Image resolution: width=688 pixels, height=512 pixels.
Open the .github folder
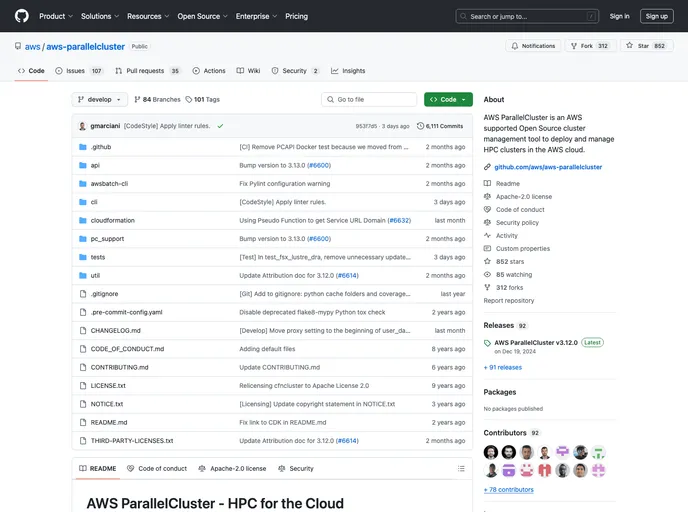click(101, 147)
